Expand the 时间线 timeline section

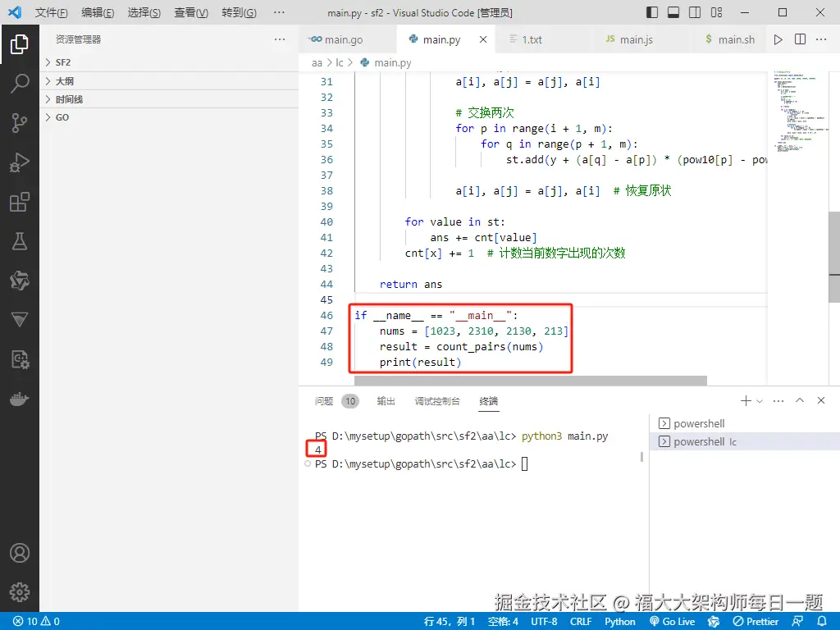coord(169,99)
